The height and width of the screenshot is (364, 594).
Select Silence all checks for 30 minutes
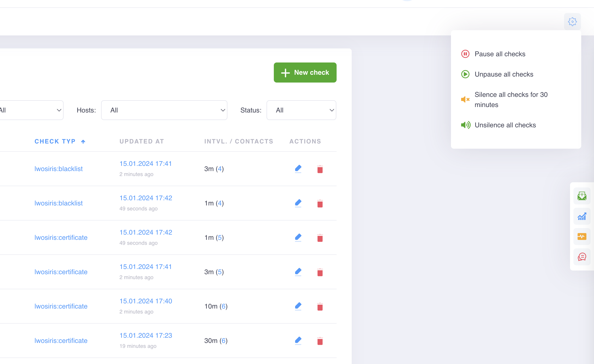(511, 99)
